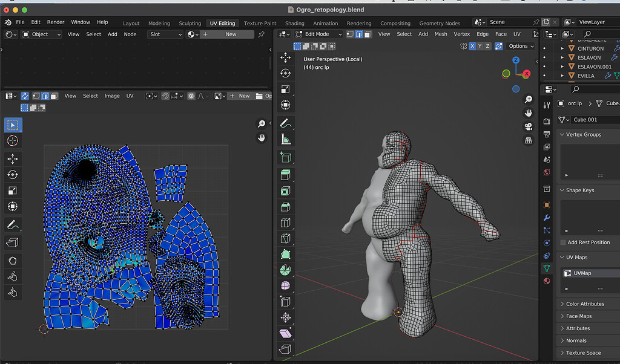This screenshot has width=620, height=364.
Task: Enable UV sync selection in the UV editor header
Action: 24,96
